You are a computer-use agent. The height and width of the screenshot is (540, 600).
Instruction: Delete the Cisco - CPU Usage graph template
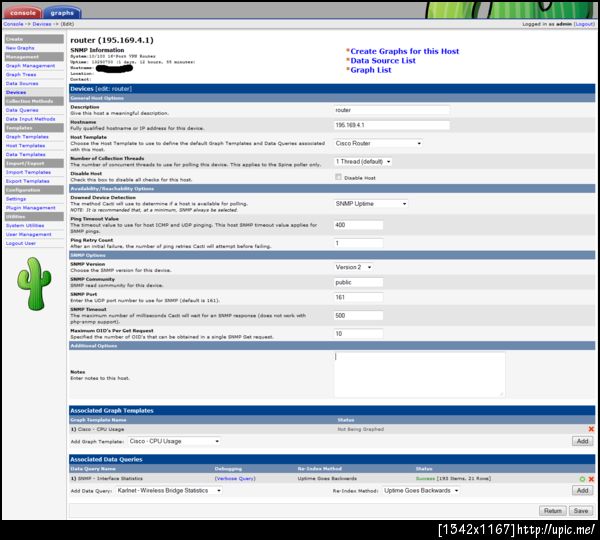tap(591, 429)
